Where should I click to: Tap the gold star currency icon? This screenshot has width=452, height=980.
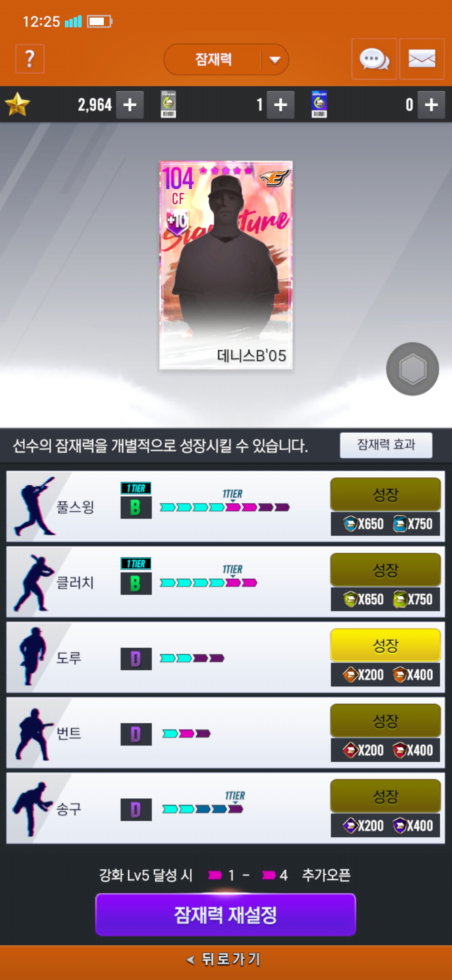17,105
